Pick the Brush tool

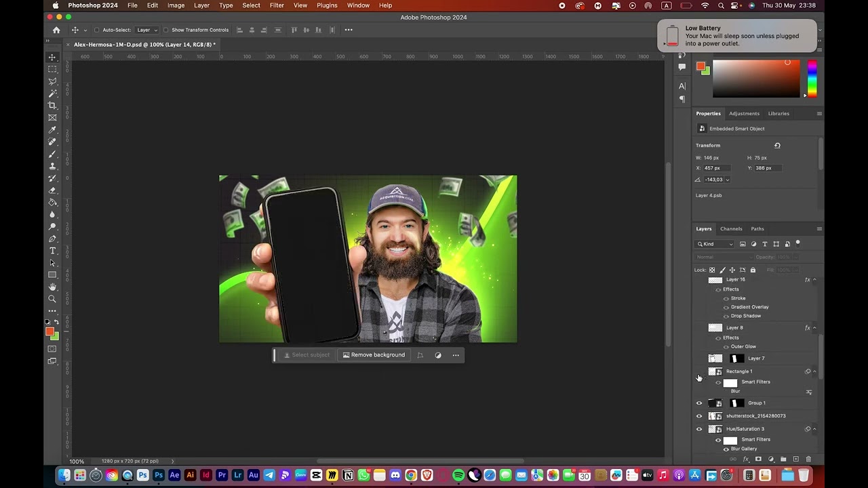pyautogui.click(x=52, y=155)
